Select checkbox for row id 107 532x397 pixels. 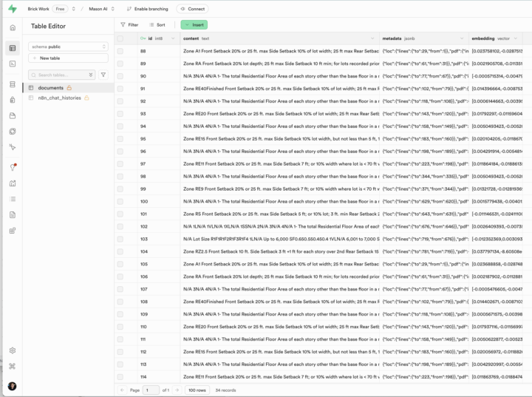tap(120, 289)
